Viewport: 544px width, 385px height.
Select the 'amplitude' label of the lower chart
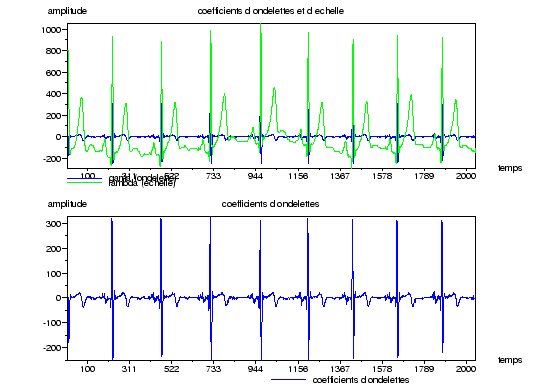[x=67, y=204]
